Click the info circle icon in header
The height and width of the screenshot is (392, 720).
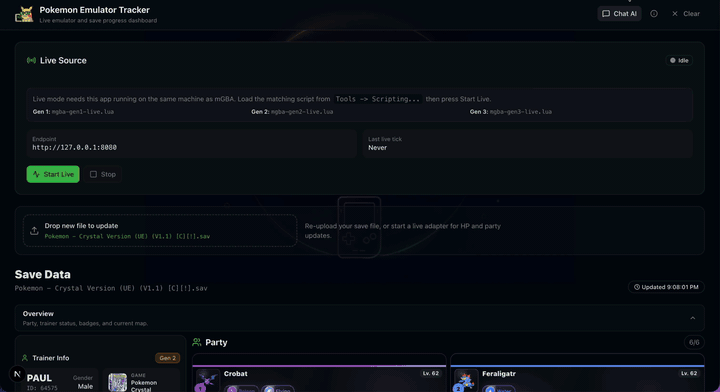[x=654, y=14]
